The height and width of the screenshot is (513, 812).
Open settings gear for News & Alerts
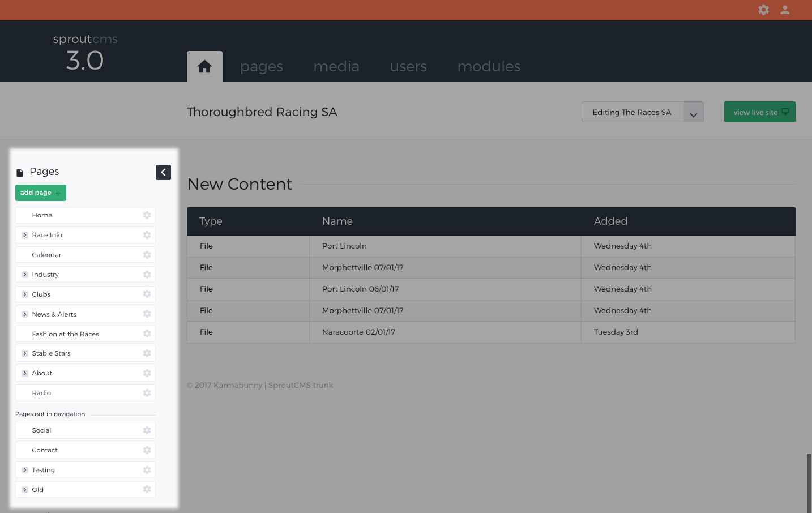pos(147,314)
